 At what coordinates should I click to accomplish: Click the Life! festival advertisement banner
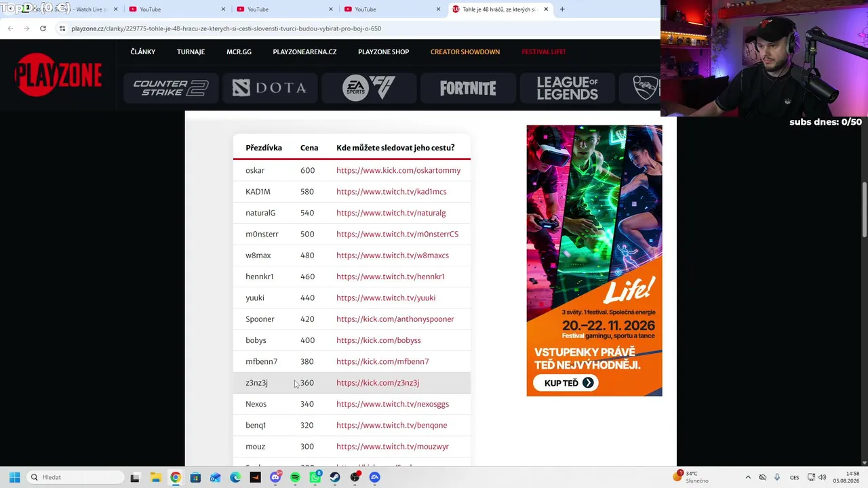point(594,260)
